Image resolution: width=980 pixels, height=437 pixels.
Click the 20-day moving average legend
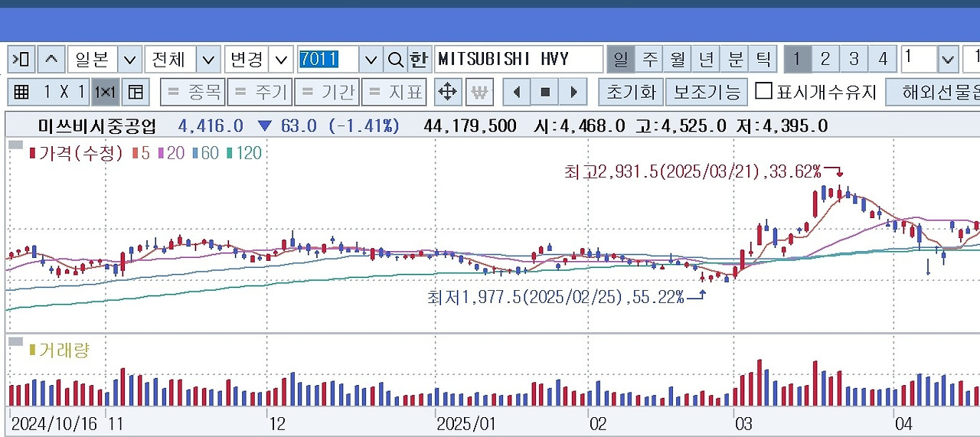click(x=171, y=153)
